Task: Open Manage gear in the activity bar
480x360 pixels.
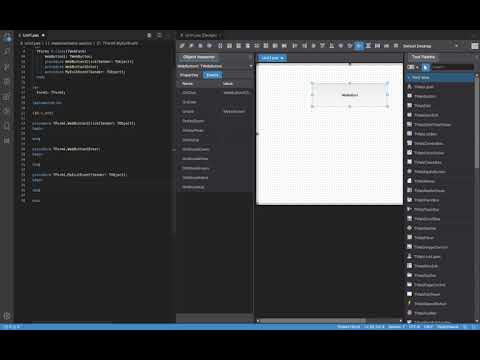Action: pos(7,316)
